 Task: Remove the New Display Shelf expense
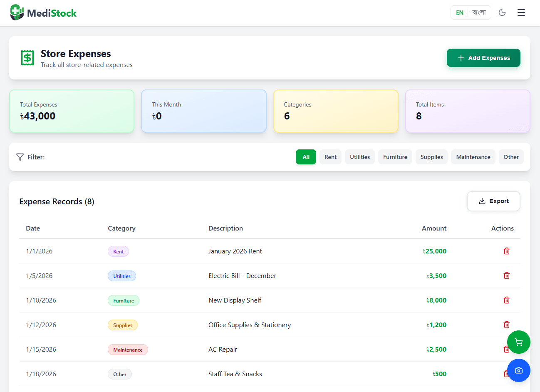click(x=506, y=300)
